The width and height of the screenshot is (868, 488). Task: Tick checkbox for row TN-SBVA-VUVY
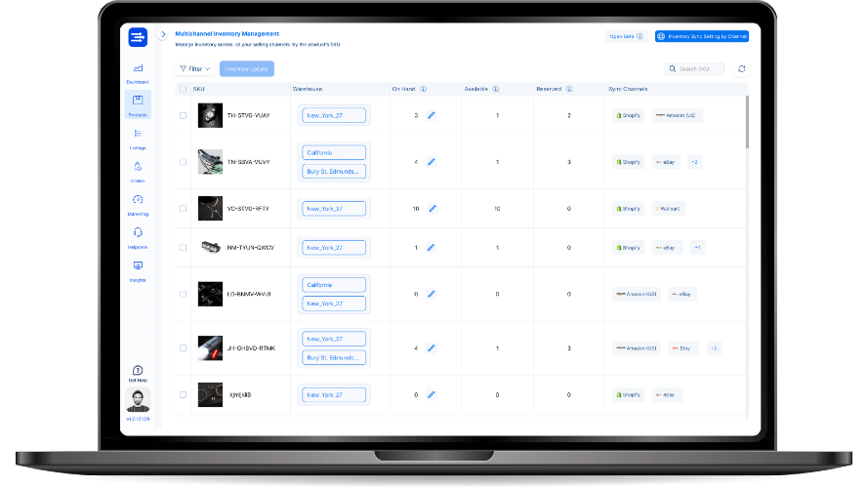(184, 162)
